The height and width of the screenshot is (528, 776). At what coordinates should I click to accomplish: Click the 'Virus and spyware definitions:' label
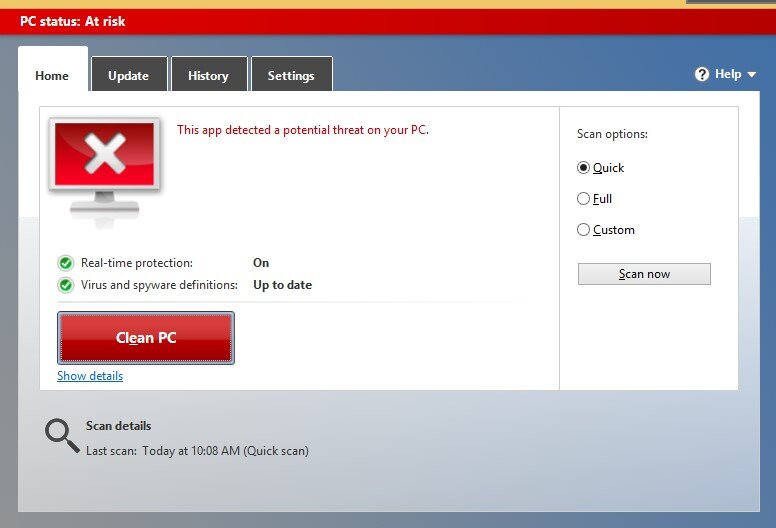(x=159, y=285)
